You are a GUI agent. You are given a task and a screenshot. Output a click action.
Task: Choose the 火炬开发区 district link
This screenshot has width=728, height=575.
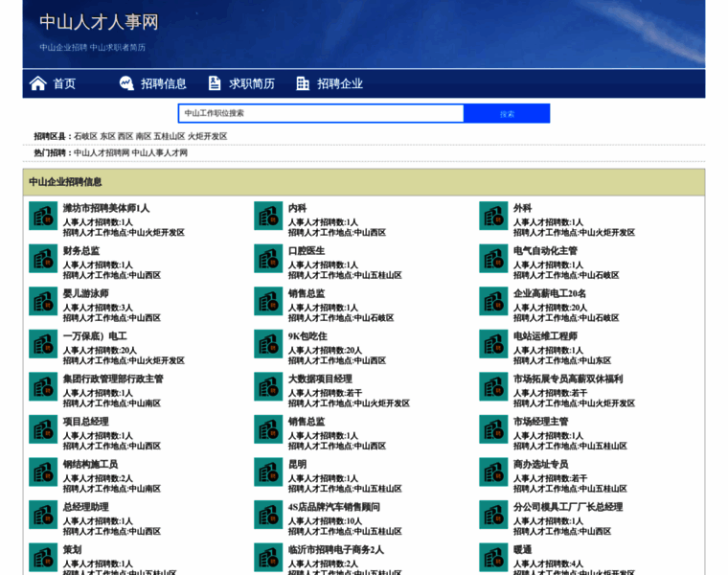tap(208, 136)
